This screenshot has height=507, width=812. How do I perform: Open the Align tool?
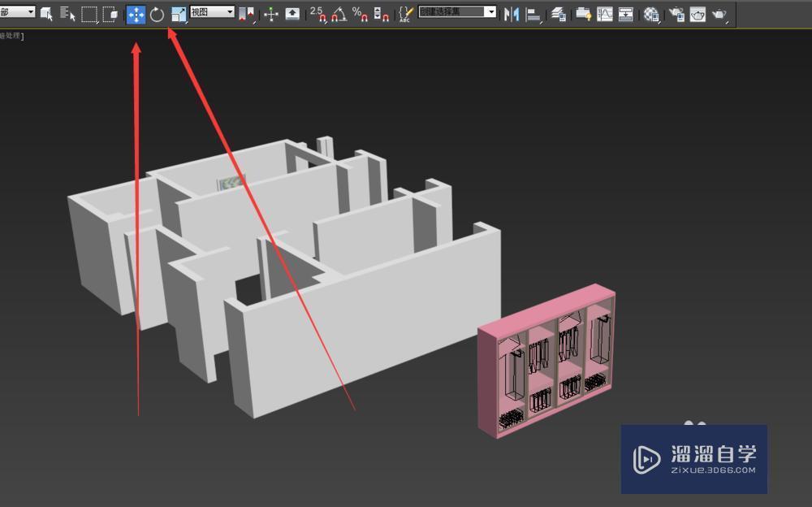[533, 14]
